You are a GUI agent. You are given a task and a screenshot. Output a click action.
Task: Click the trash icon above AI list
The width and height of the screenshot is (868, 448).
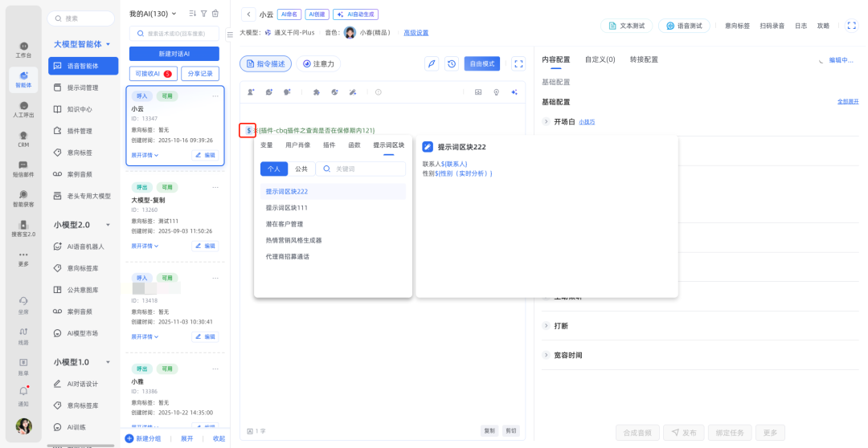pos(215,14)
